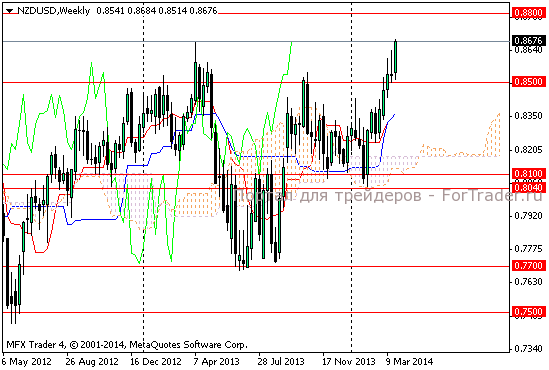The width and height of the screenshot is (549, 370).
Task: Select the 0.7920 price scale value
Action: coord(528,216)
